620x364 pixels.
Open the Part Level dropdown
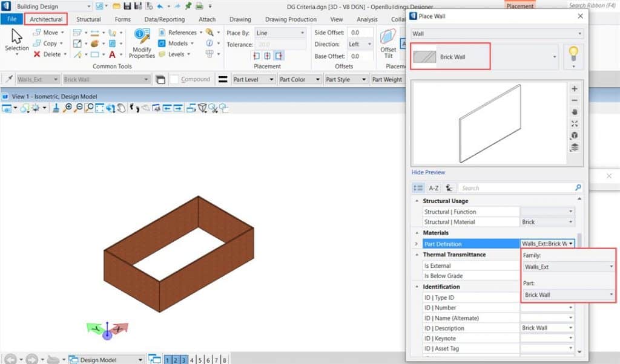(253, 79)
